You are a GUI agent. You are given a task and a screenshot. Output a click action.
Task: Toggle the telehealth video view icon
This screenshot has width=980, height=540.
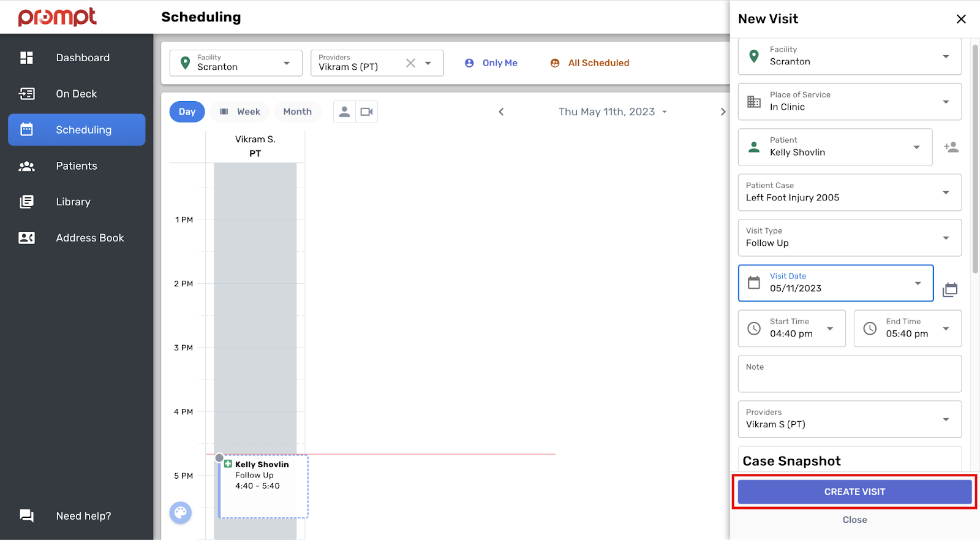pos(366,112)
